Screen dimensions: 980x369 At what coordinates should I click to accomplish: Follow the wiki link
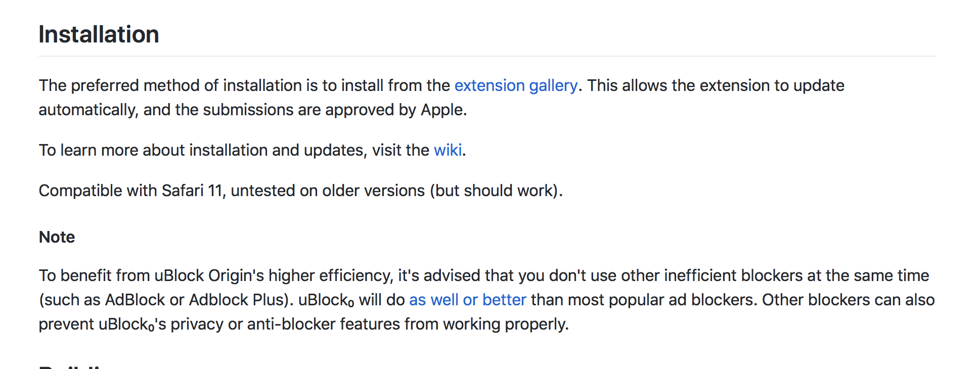pos(448,150)
